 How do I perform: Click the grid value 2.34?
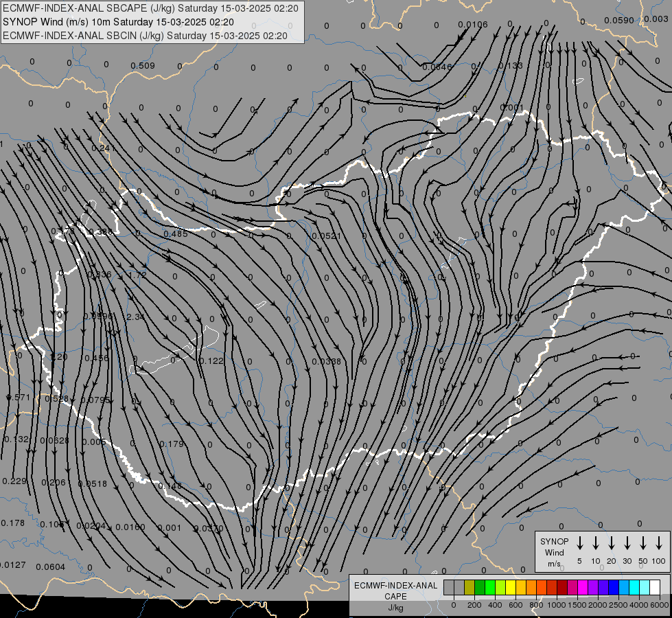point(135,317)
